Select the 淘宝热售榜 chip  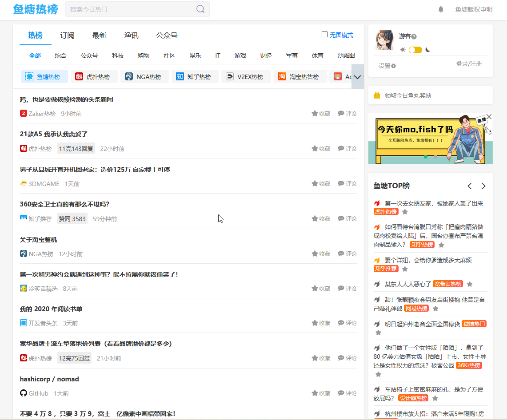pyautogui.click(x=300, y=76)
